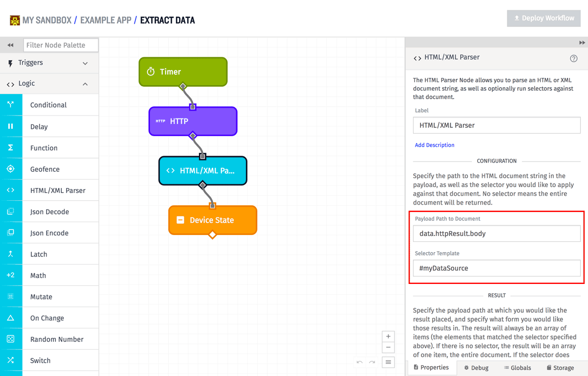Click the Filter Node Palette field
This screenshot has width=588, height=376.
pos(61,45)
